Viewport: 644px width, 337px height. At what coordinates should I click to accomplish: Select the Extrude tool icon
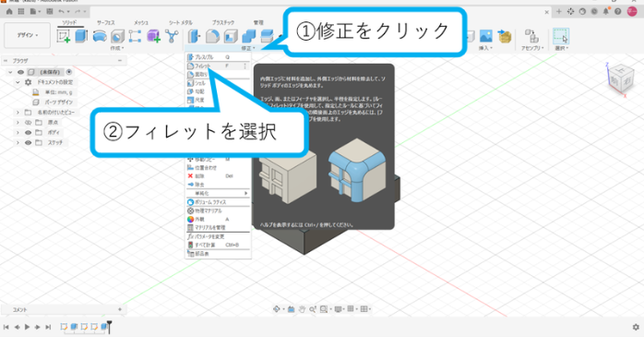(81, 36)
